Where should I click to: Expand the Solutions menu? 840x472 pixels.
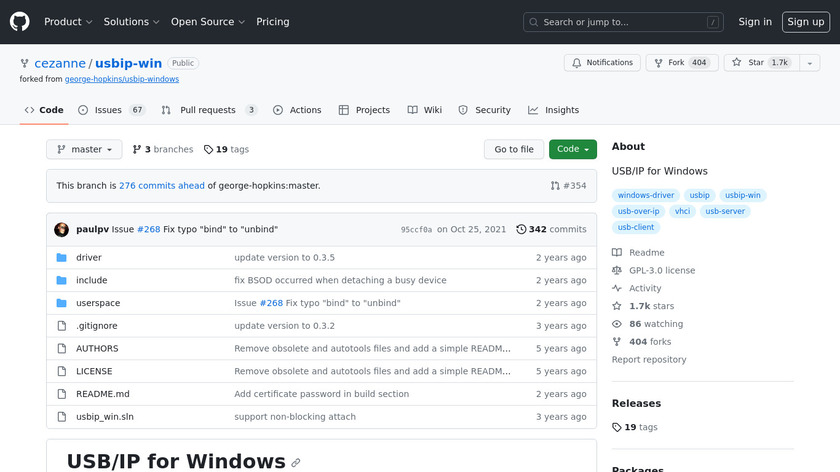click(x=131, y=22)
